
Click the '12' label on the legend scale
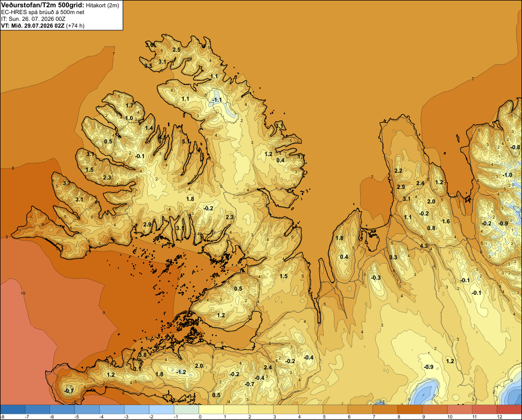tap(499, 417)
